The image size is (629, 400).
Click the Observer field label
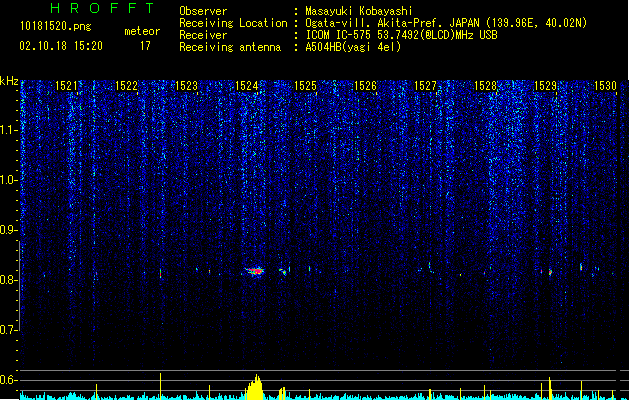click(x=203, y=11)
